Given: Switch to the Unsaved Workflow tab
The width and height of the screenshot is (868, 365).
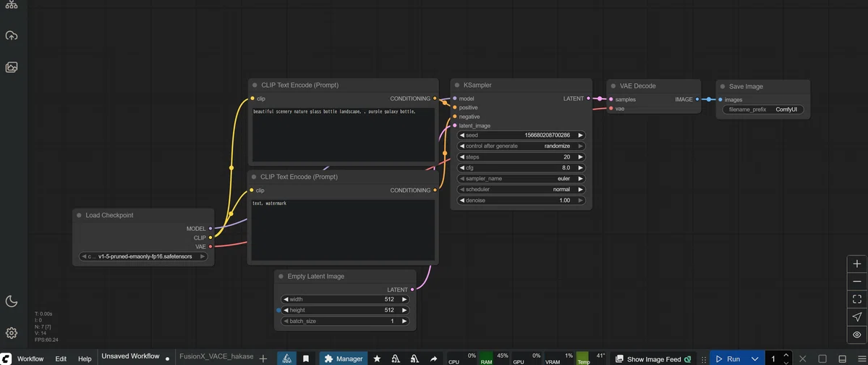Looking at the screenshot, I should (130, 356).
